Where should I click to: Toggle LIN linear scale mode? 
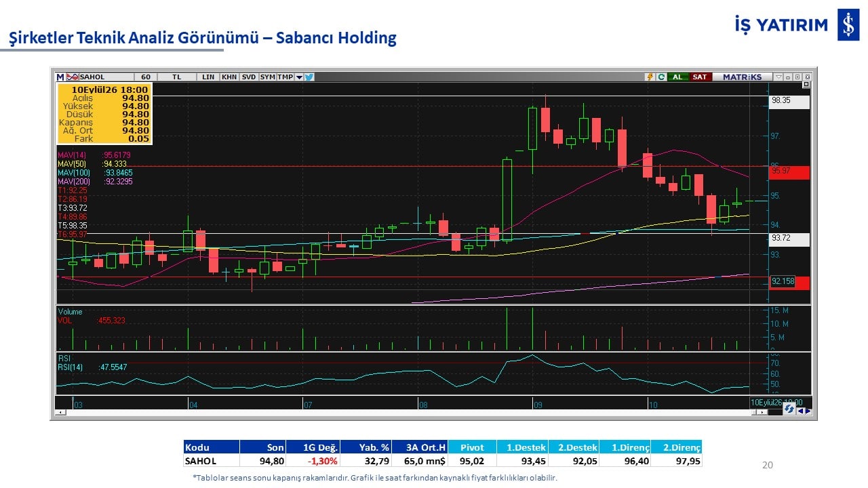[208, 77]
